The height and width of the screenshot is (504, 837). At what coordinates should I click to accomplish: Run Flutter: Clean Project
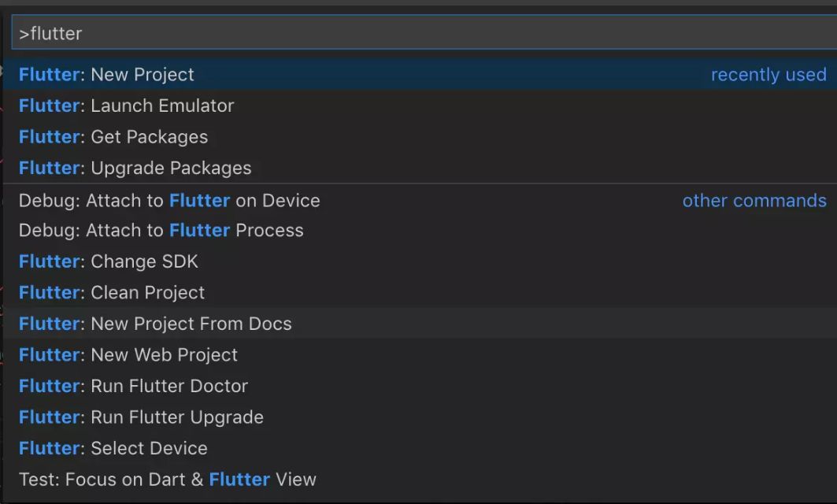point(112,293)
